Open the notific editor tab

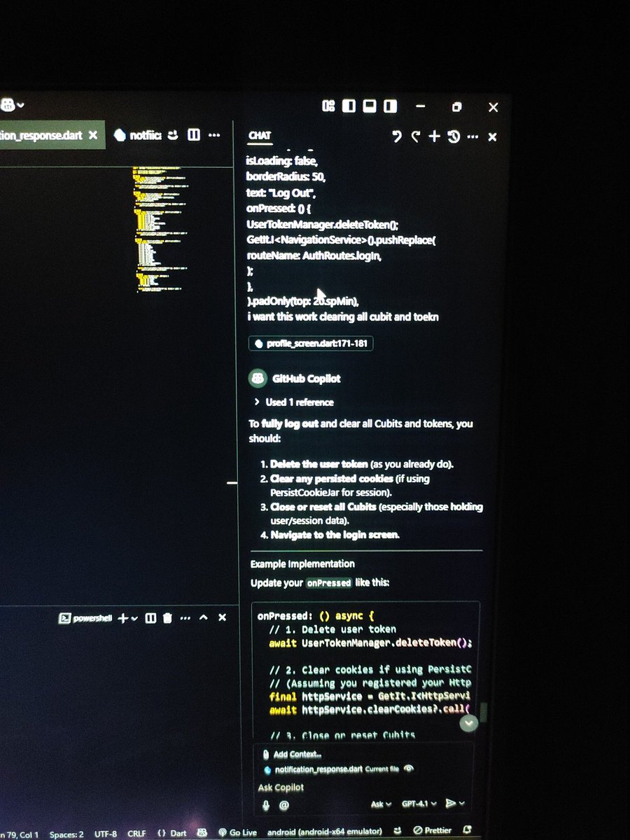click(137, 136)
